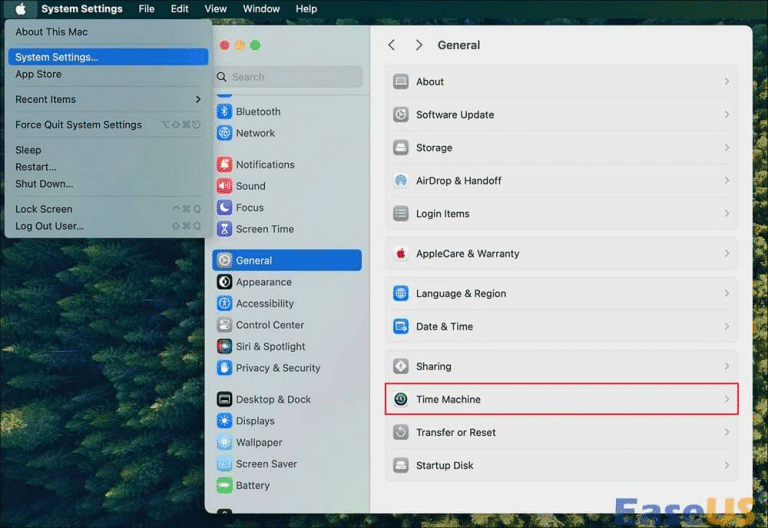Open the Sharing row icon
Screen dimensions: 768x528
click(401, 366)
